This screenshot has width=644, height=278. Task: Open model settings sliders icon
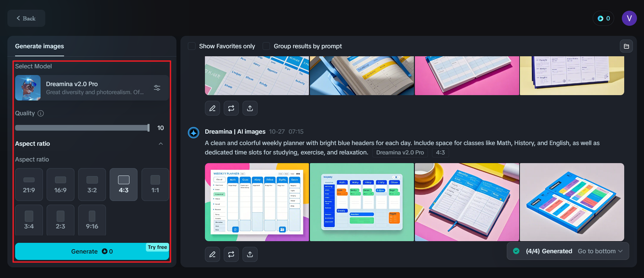tap(157, 88)
